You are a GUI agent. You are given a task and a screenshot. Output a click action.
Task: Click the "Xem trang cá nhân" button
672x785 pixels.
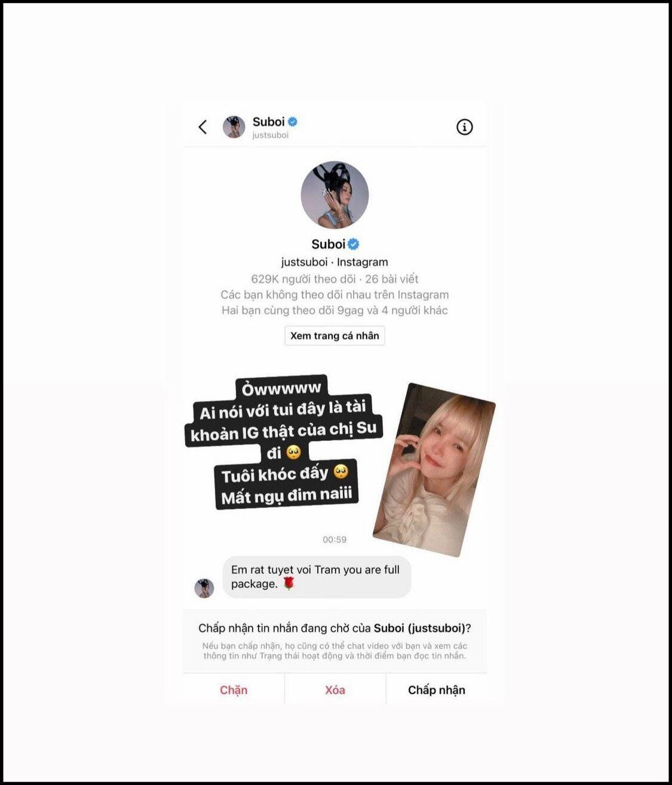335,336
